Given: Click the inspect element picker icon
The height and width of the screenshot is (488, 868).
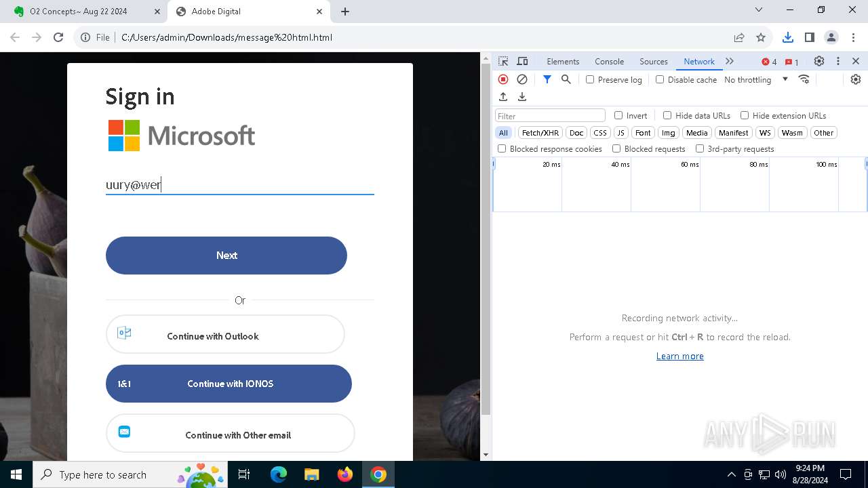Looking at the screenshot, I should coord(503,61).
